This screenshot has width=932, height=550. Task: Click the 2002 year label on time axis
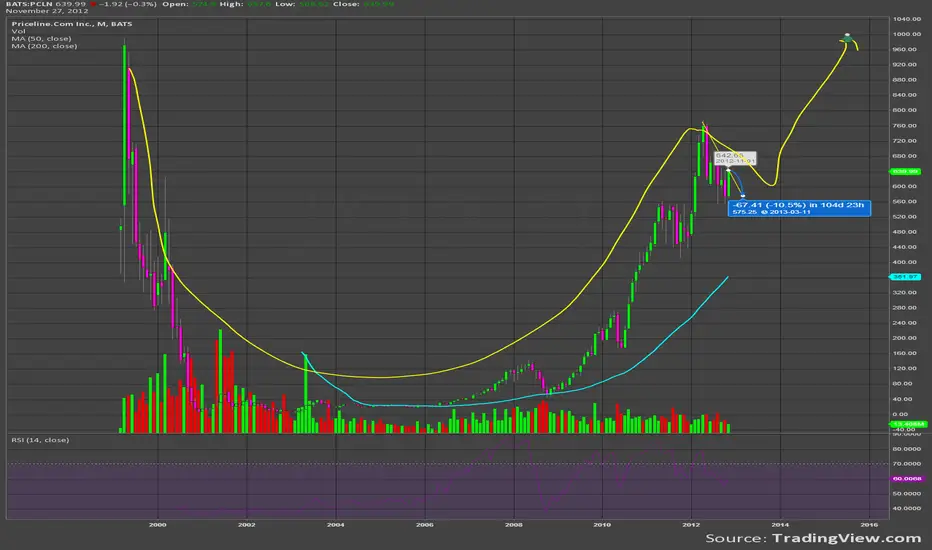[x=247, y=525]
